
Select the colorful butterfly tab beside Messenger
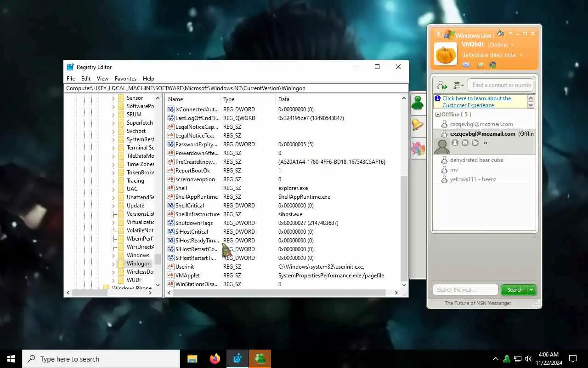pos(418,148)
